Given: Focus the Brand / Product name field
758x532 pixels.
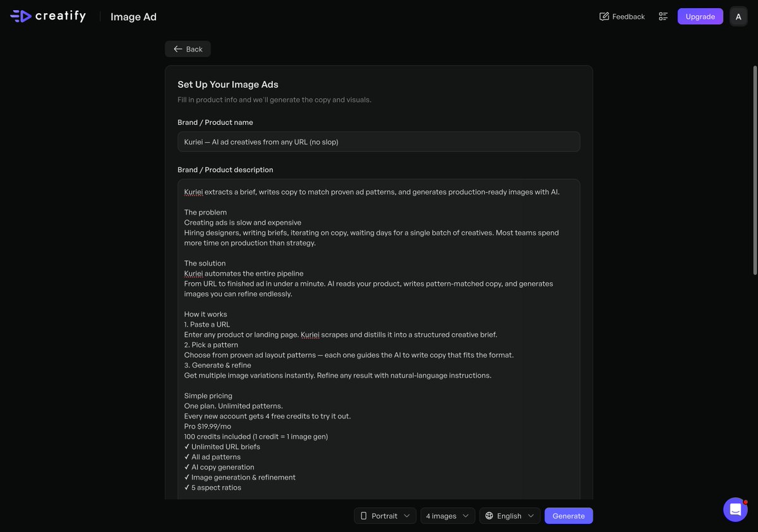Looking at the screenshot, I should pyautogui.click(x=378, y=142).
